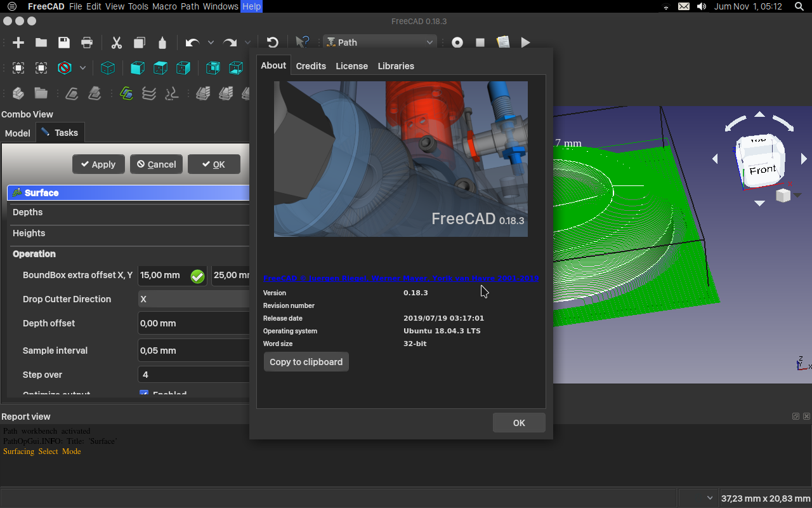Screen dimensions: 812x508
Task: Open the system volume icon
Action: pyautogui.click(x=701, y=6)
